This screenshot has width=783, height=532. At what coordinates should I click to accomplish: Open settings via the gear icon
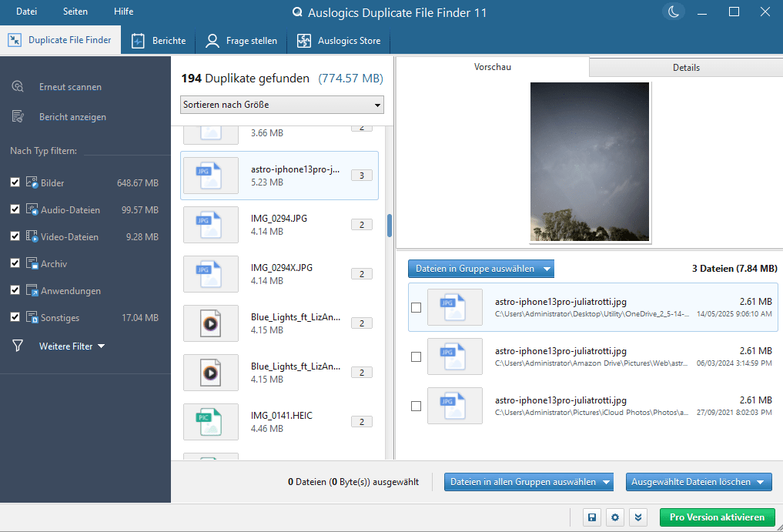coord(614,517)
